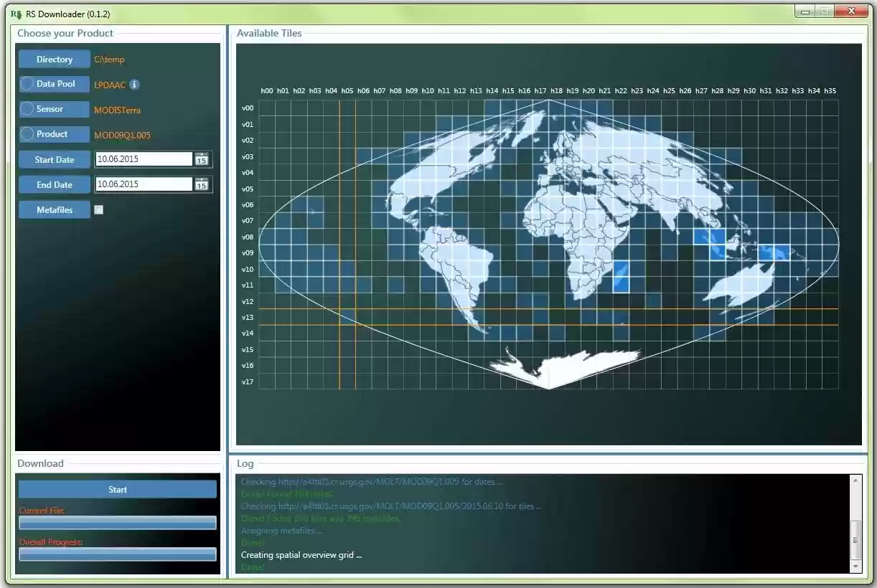Enable the Metafiles checkbox
The width and height of the screenshot is (877, 588).
click(98, 209)
